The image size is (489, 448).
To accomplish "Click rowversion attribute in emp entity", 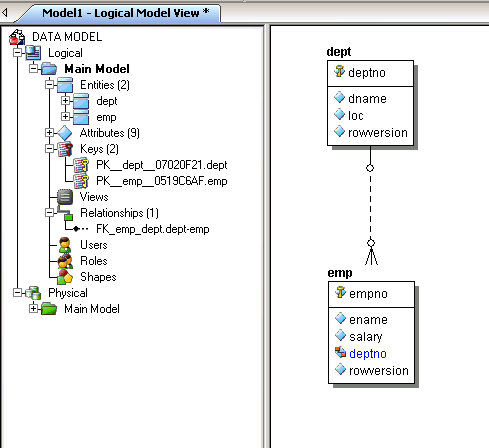I will tap(379, 371).
